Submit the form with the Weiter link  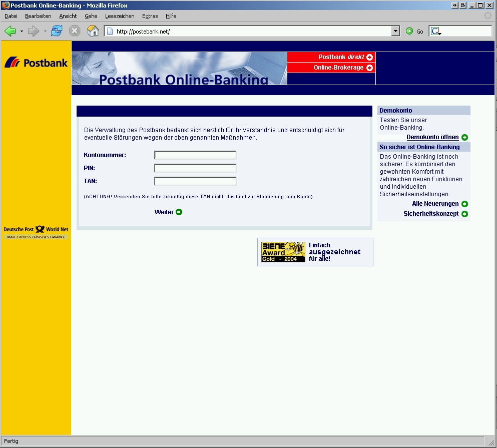[164, 212]
